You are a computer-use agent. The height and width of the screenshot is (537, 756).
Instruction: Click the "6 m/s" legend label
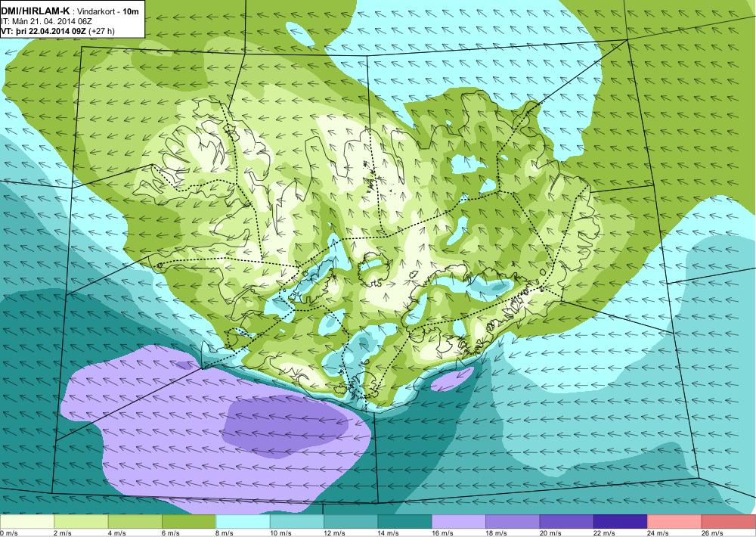[171, 533]
